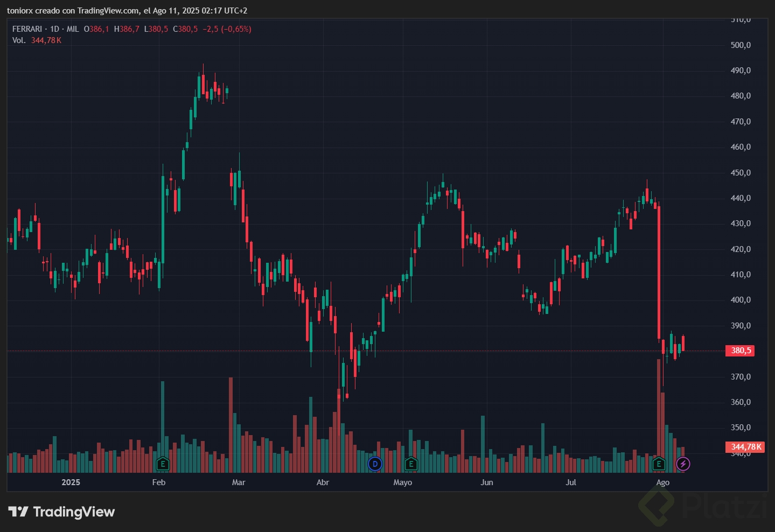Click the MIL exchange label

(x=73, y=29)
